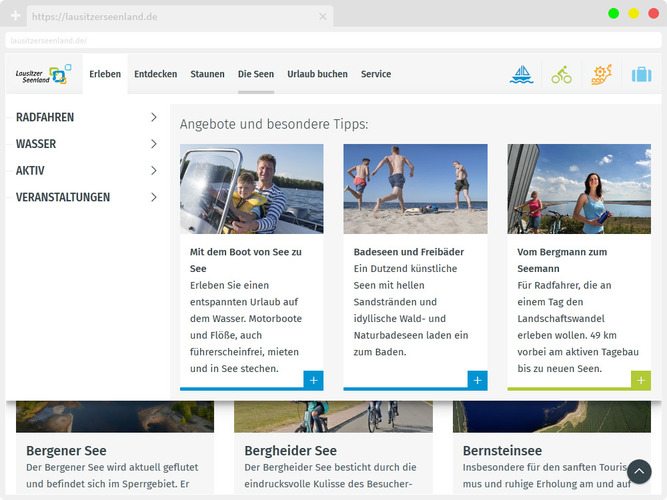Click plus icon on boat rental card
Viewport: 667px width, 500px height.
[313, 380]
